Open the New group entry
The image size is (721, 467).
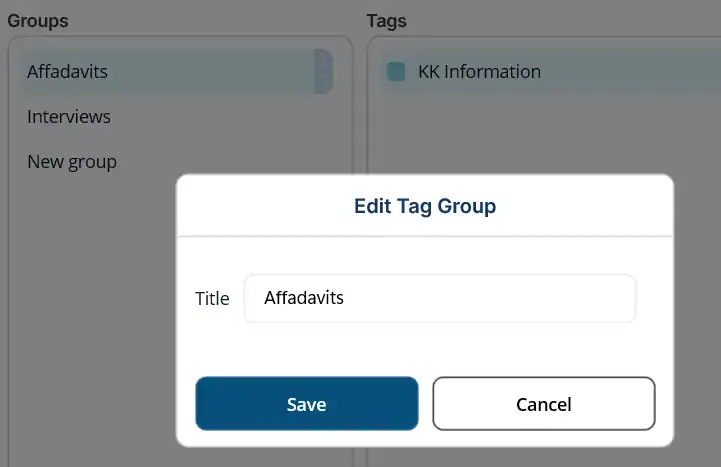point(72,162)
